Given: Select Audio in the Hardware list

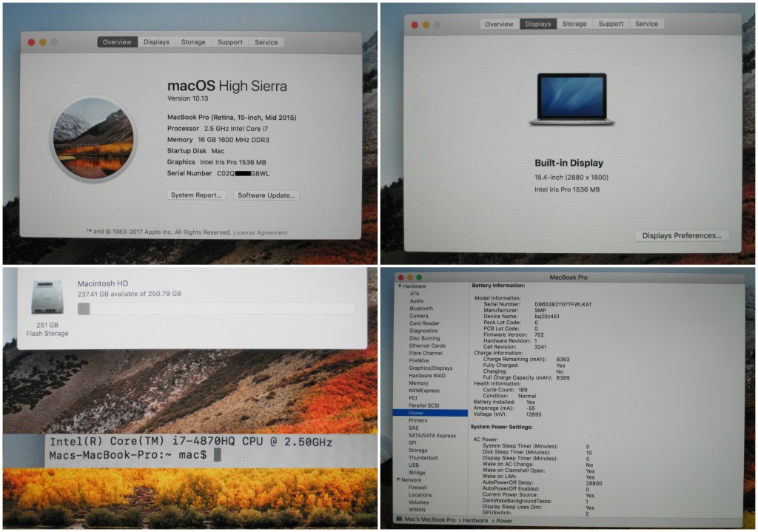Looking at the screenshot, I should coord(417,300).
